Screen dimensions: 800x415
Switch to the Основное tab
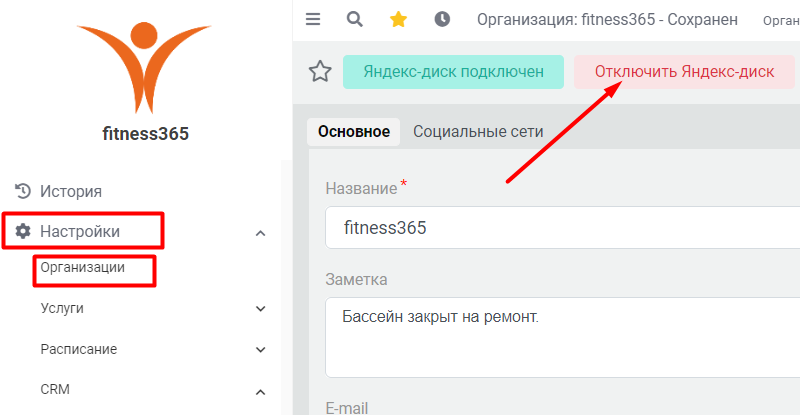point(354,132)
